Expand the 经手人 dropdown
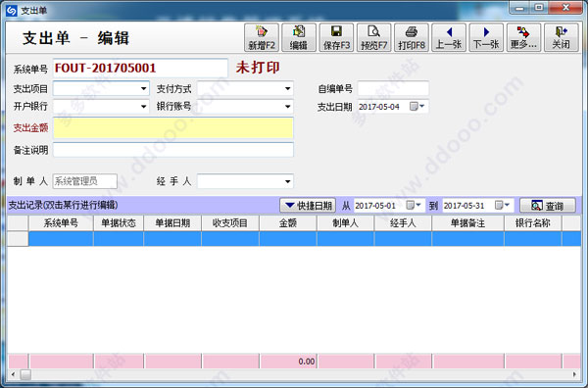Screen dimensions: 588x388 (287, 181)
